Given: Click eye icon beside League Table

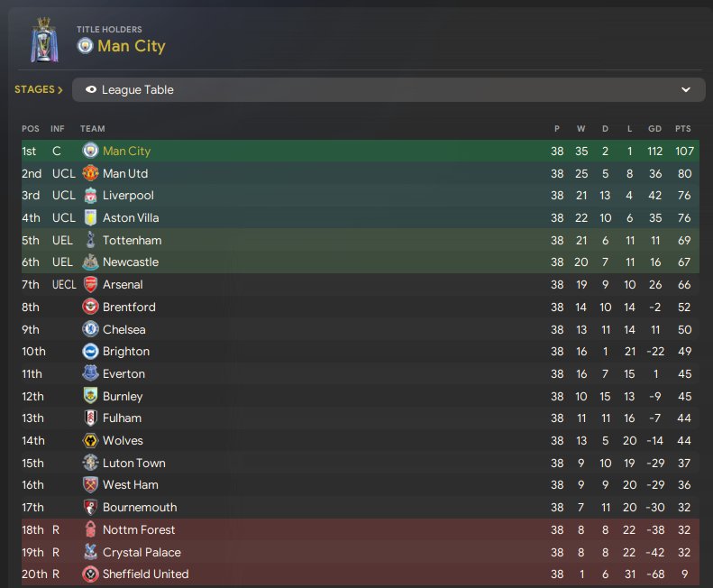Looking at the screenshot, I should pyautogui.click(x=91, y=90).
